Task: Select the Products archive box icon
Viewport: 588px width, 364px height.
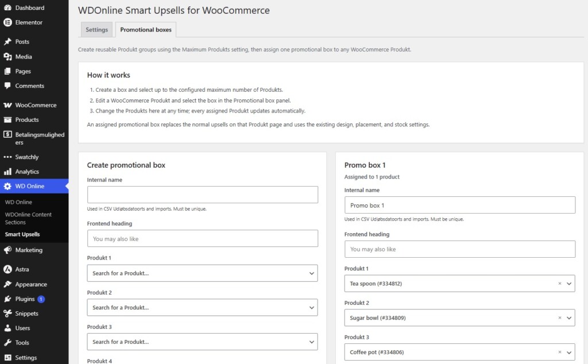Action: pyautogui.click(x=7, y=120)
